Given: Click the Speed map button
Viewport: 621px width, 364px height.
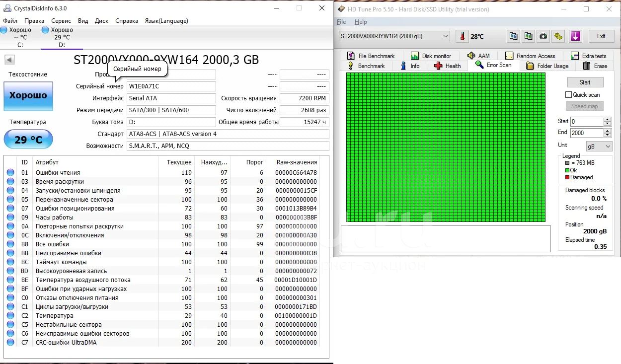Looking at the screenshot, I should pyautogui.click(x=584, y=106).
